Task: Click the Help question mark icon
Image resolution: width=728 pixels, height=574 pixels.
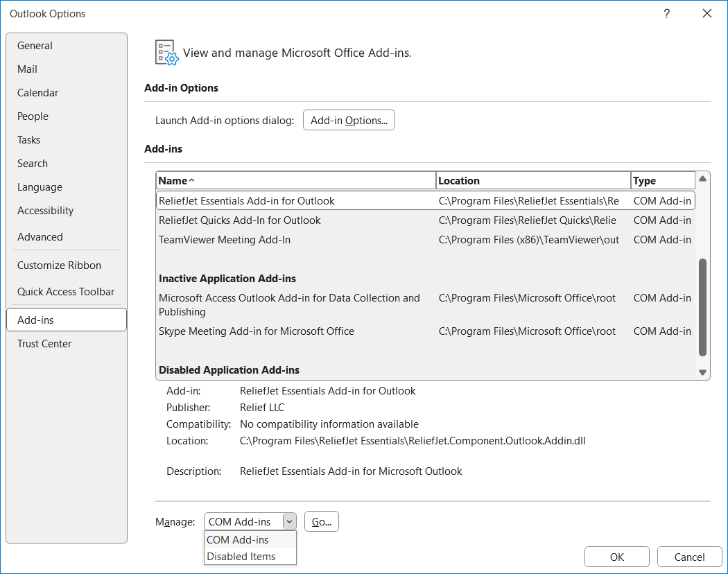Action: click(x=667, y=13)
